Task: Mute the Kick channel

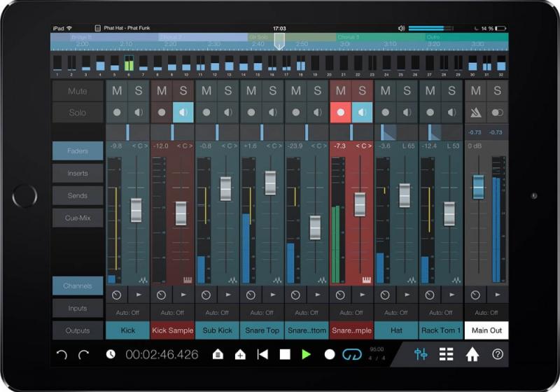Action: [x=117, y=91]
